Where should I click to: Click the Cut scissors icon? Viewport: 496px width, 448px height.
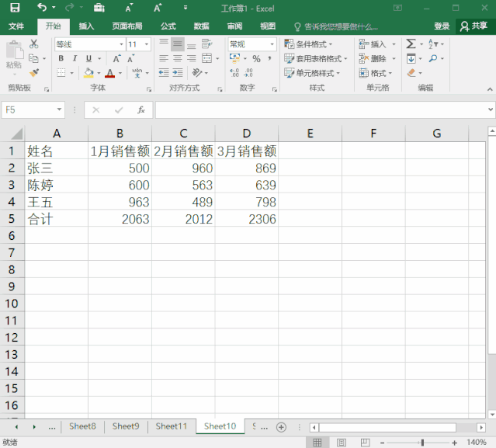[33, 44]
